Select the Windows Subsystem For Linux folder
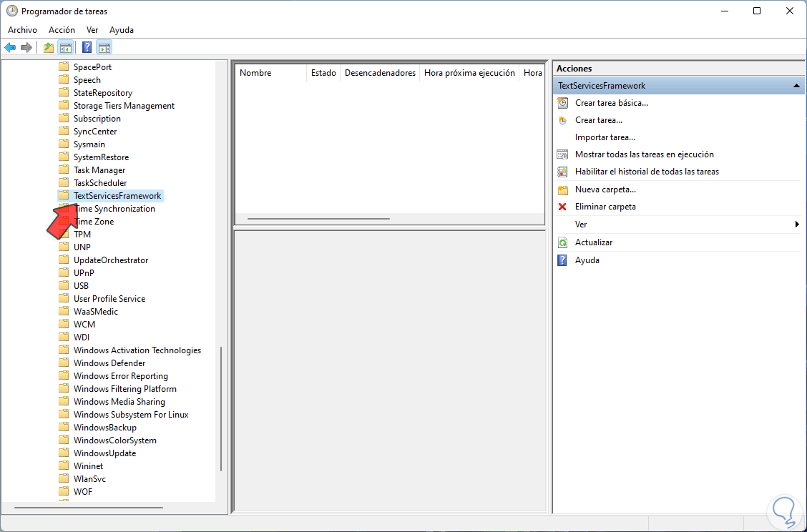Image resolution: width=807 pixels, height=532 pixels. pyautogui.click(x=131, y=414)
